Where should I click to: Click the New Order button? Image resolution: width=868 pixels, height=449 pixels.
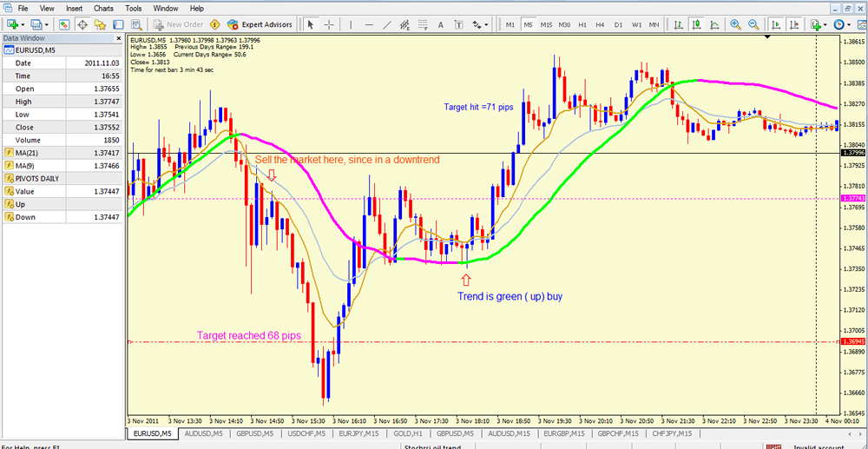pyautogui.click(x=179, y=24)
